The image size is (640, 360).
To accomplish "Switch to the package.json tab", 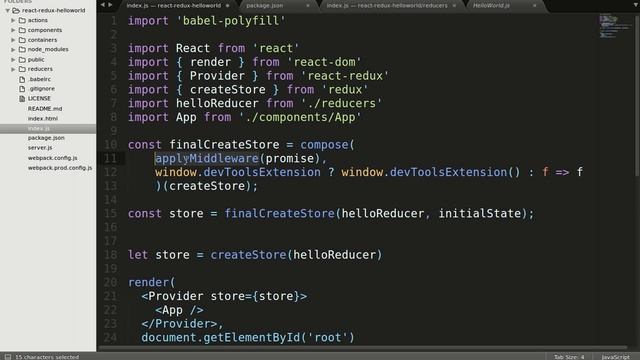I will point(264,6).
